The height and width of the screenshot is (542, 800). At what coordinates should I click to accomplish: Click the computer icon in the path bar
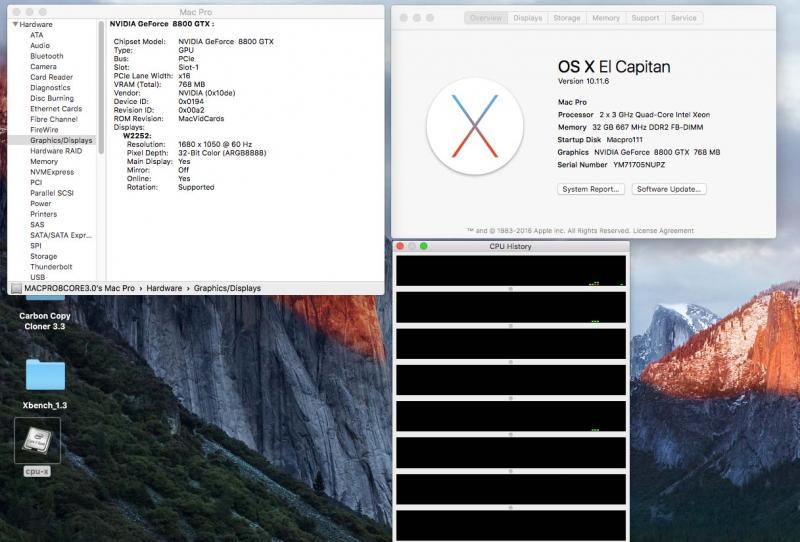coord(17,288)
